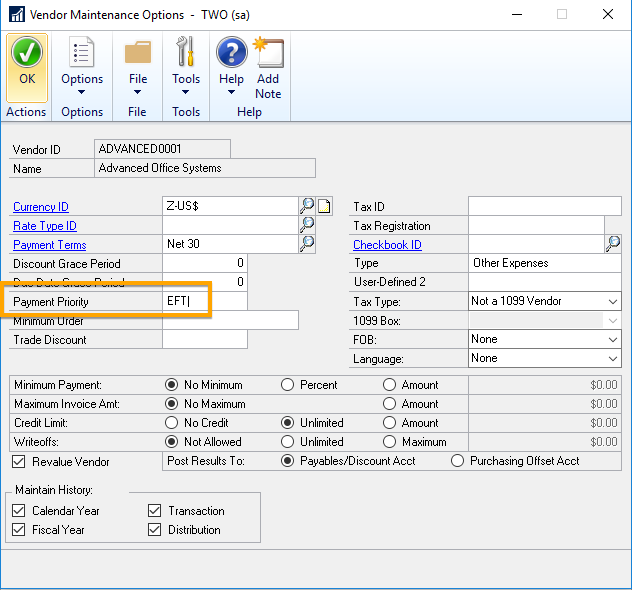
Task: Select No Maximum for Maximum Invoice Amt
Action: [171, 404]
